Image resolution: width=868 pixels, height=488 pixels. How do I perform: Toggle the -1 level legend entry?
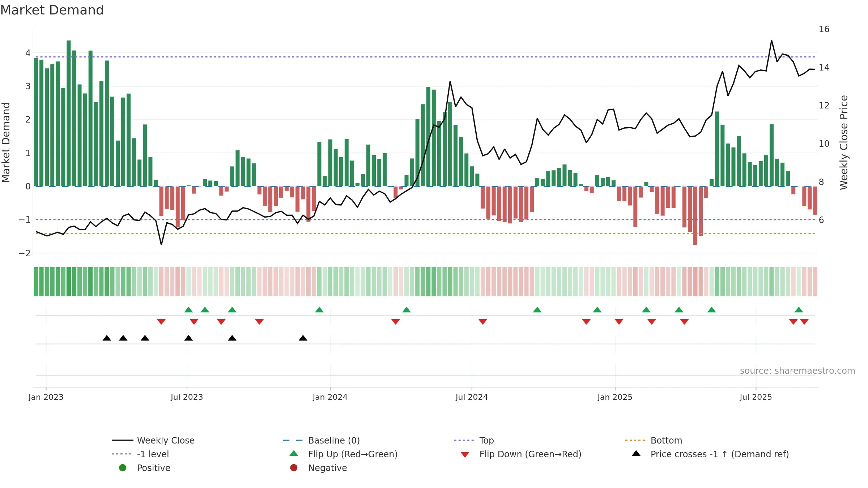coord(140,454)
